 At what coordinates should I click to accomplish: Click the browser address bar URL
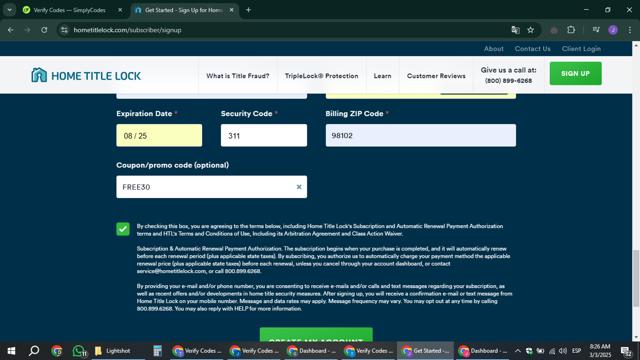pyautogui.click(x=127, y=30)
